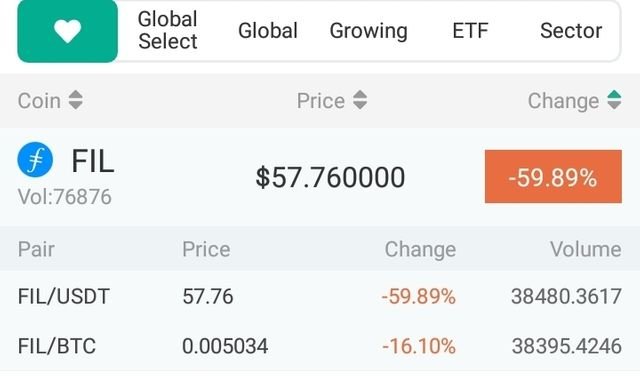Sort by Price using arrow icon
Screen dimensions: 640x378
[360, 100]
